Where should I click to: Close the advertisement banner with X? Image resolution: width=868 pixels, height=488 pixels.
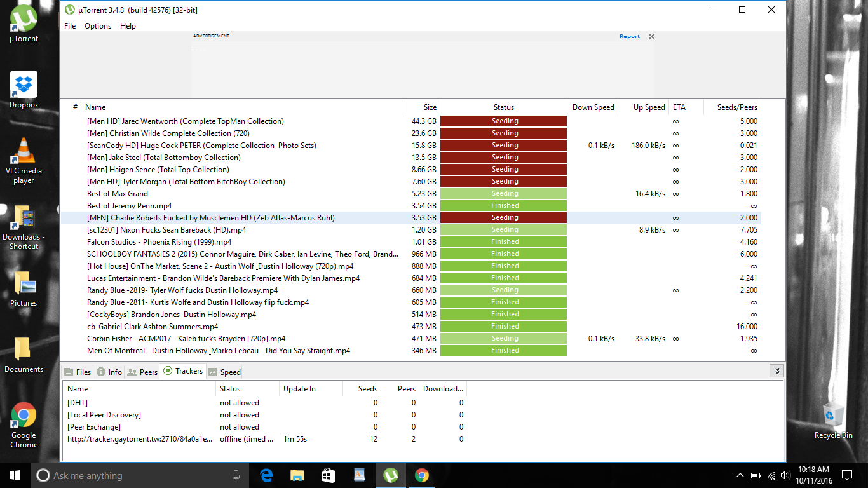click(651, 37)
